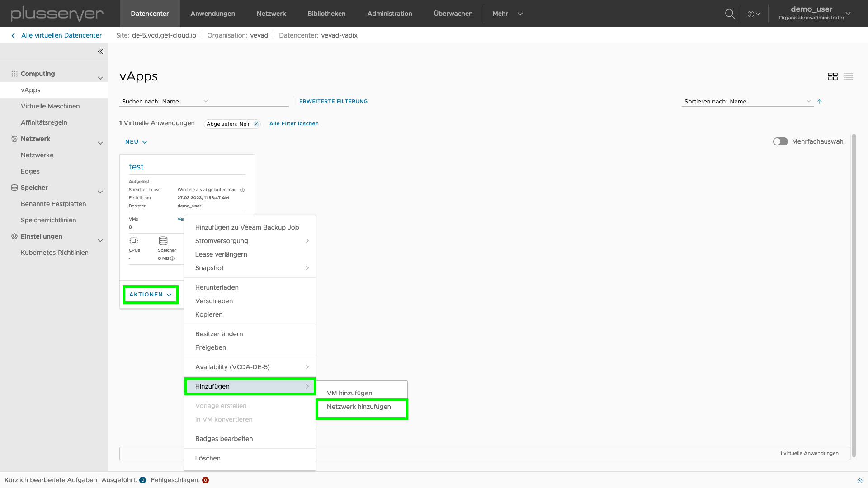Collapse the left sidebar panel
The height and width of the screenshot is (488, 868).
point(100,51)
